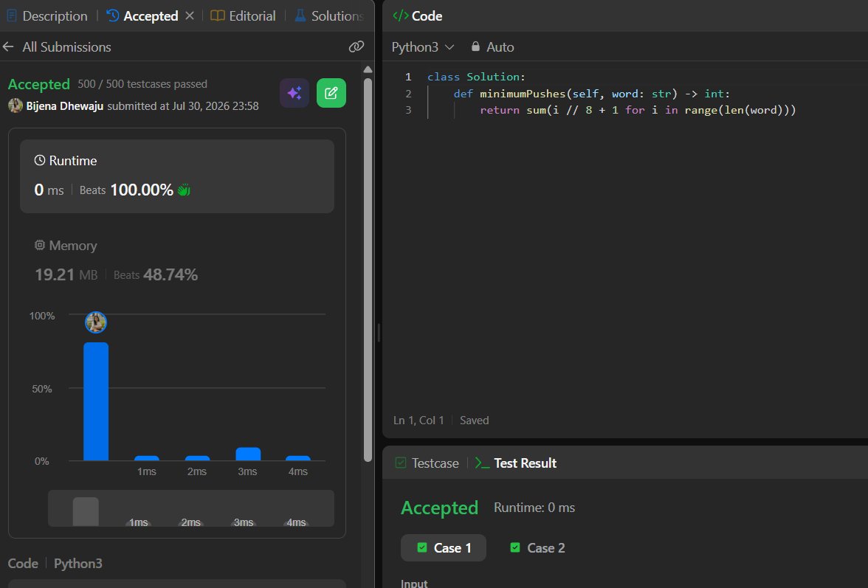Screen dimensions: 868x588
Task: Open the Solutions tab
Action: click(x=329, y=16)
